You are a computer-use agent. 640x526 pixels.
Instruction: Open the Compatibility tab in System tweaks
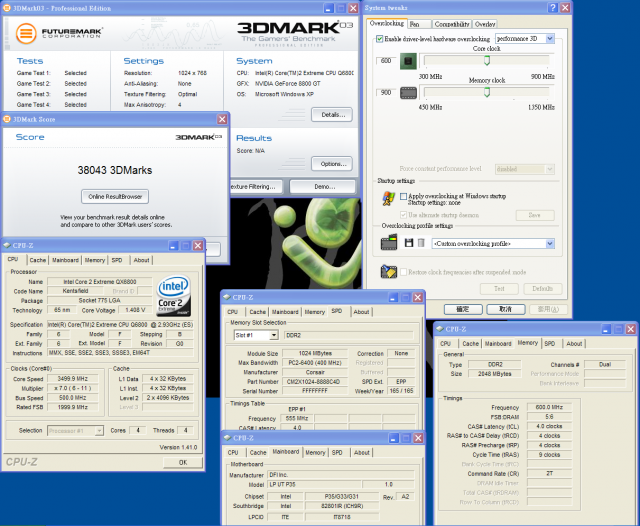click(452, 24)
